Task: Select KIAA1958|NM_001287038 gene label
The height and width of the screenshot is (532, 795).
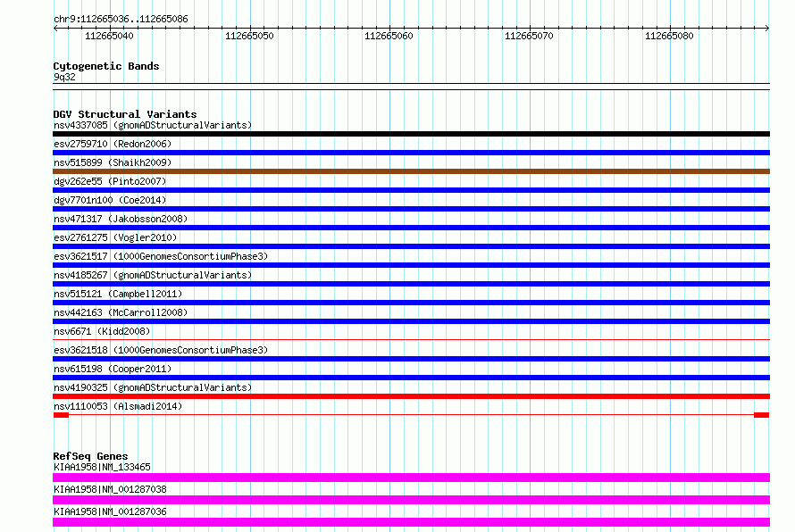Action: (110, 489)
